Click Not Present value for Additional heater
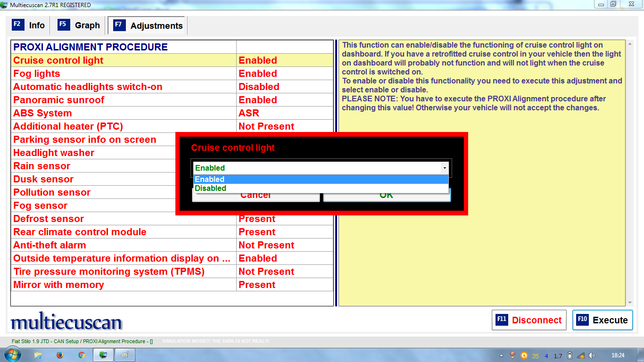The height and width of the screenshot is (362, 644). 266,126
